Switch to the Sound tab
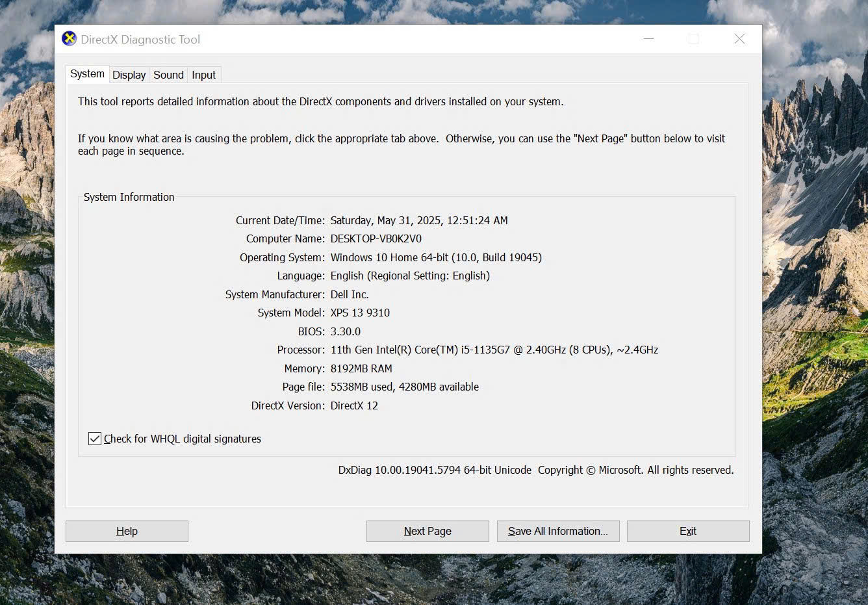Viewport: 868px width, 605px height. tap(168, 75)
